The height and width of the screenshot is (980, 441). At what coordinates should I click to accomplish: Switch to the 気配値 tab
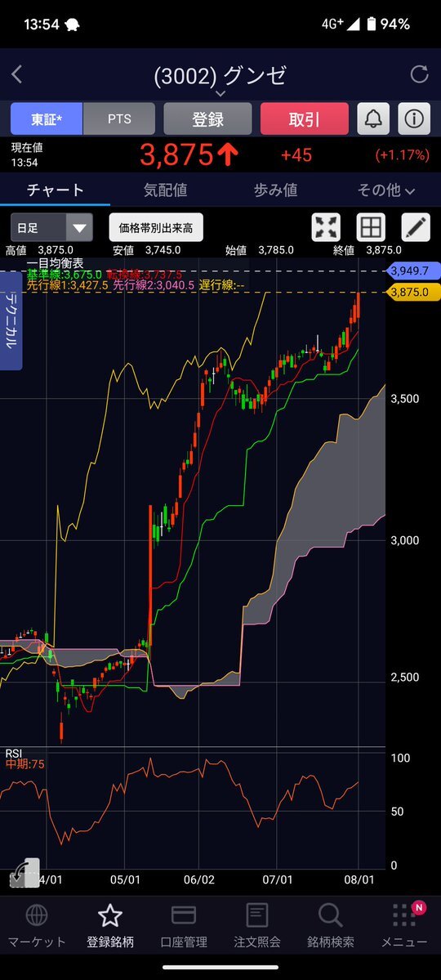point(165,190)
